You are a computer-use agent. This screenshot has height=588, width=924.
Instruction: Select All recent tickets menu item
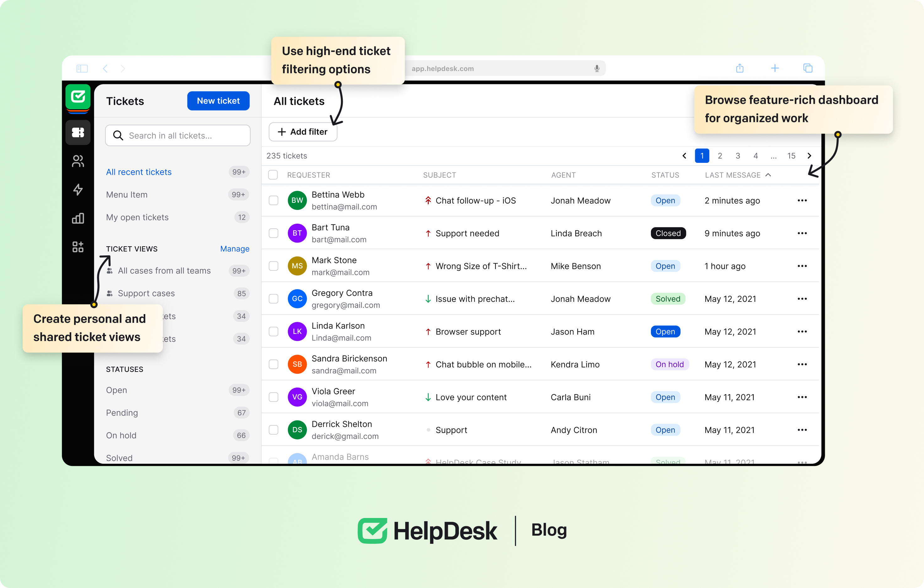coord(138,172)
